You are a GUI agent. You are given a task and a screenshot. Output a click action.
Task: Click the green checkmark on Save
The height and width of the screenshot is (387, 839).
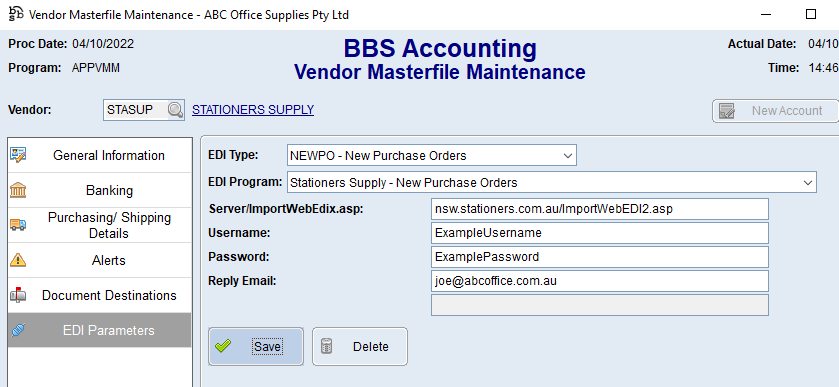223,346
